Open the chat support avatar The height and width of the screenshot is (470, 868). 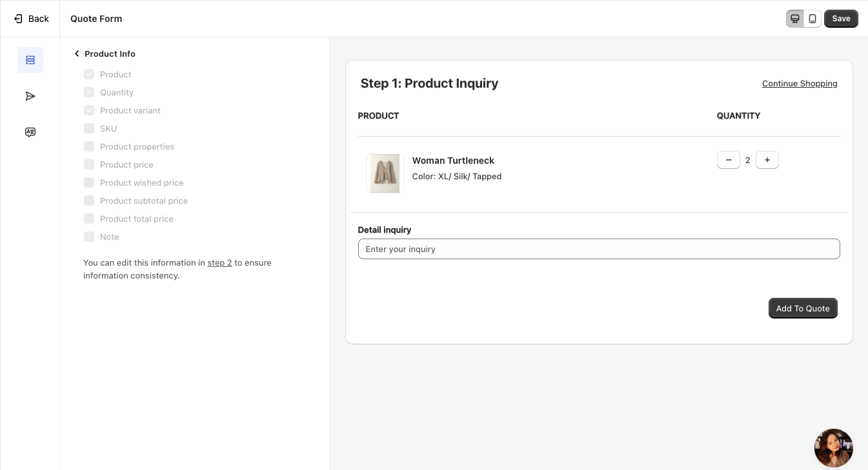tap(833, 448)
